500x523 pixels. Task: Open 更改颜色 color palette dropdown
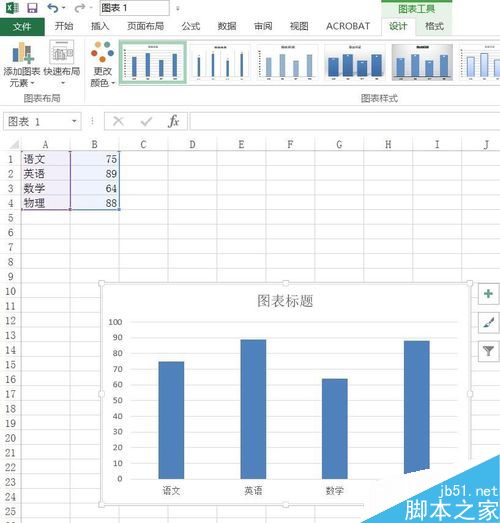102,64
